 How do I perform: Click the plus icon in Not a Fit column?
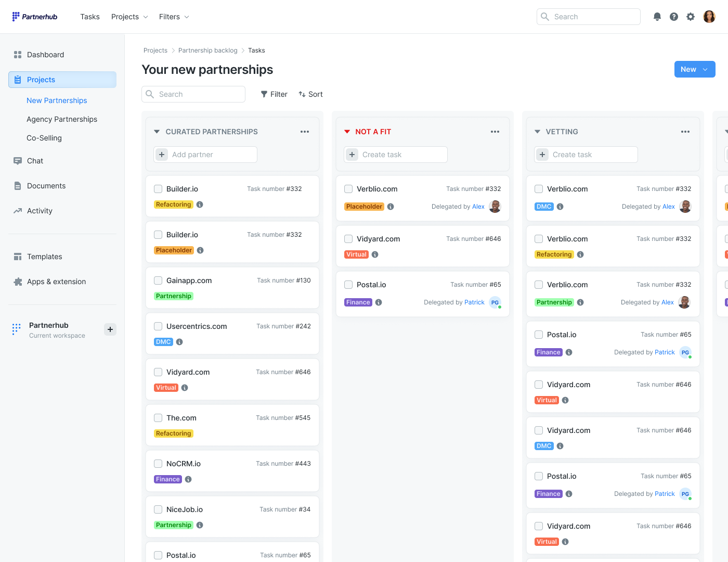click(x=352, y=155)
